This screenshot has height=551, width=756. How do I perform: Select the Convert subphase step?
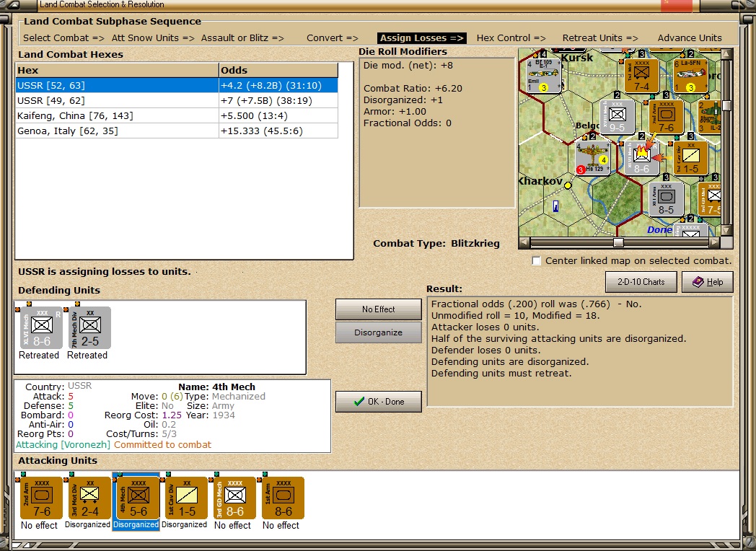(333, 38)
